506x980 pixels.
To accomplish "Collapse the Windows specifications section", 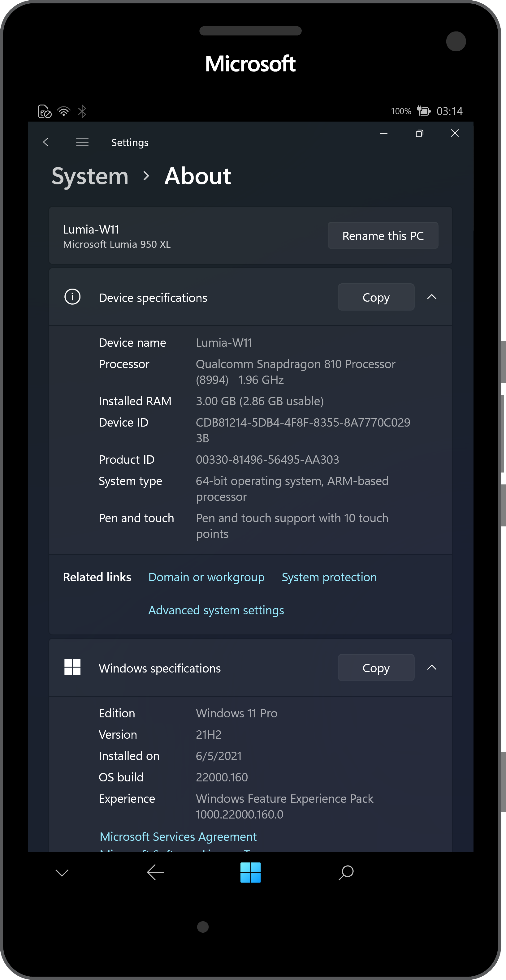I will point(432,667).
